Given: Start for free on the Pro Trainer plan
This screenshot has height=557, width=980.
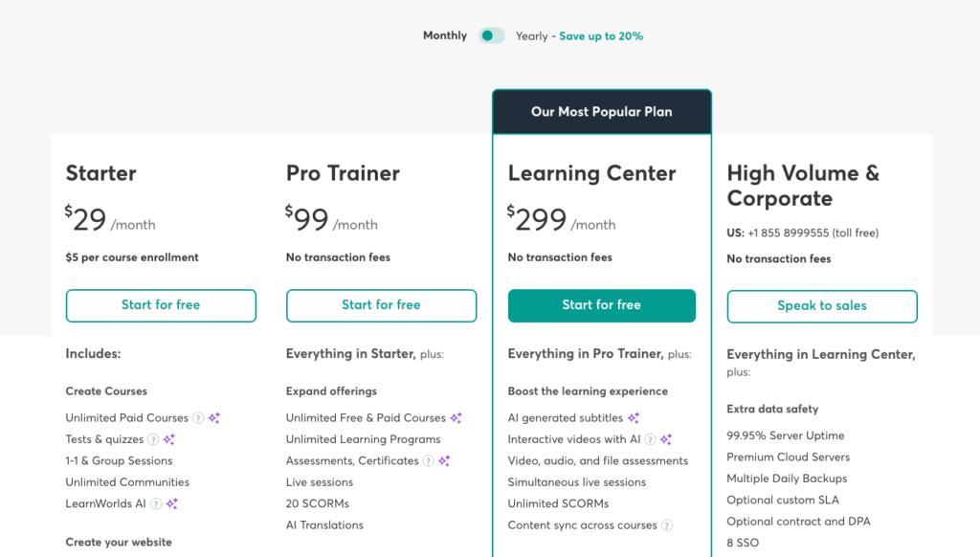Looking at the screenshot, I should (381, 305).
